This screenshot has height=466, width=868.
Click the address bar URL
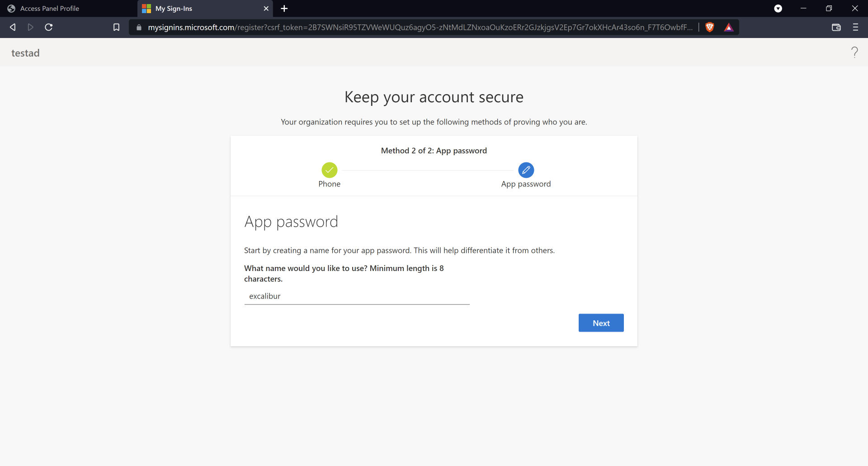[420, 27]
